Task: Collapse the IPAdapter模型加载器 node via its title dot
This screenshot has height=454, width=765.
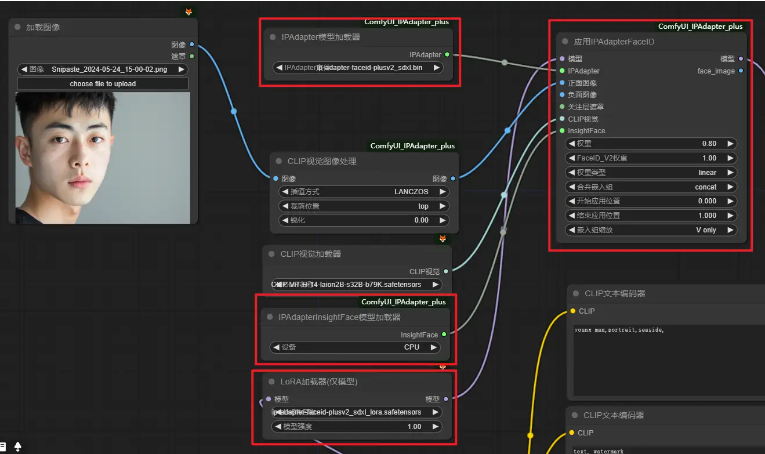Action: 273,37
